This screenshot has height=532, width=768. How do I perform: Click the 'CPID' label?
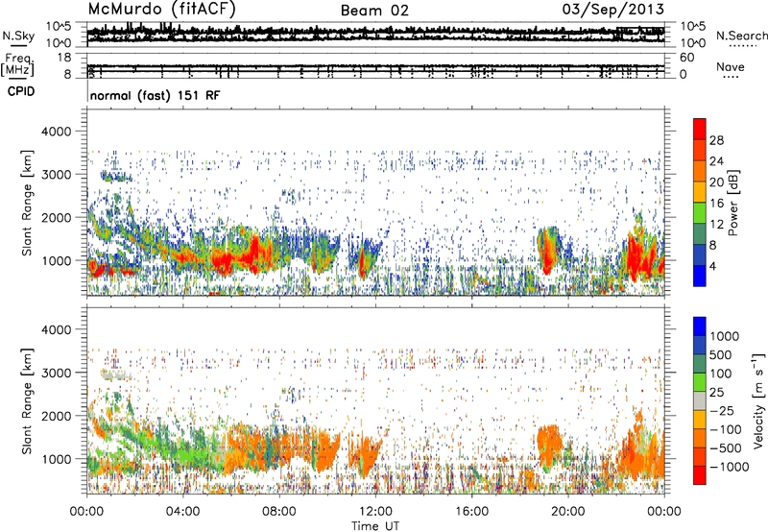point(21,91)
